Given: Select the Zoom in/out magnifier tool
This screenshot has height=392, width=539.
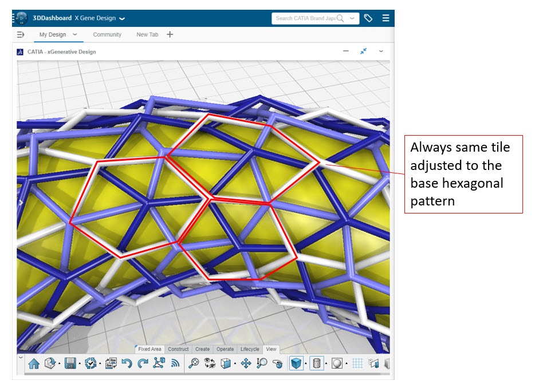Looking at the screenshot, I should point(262,363).
